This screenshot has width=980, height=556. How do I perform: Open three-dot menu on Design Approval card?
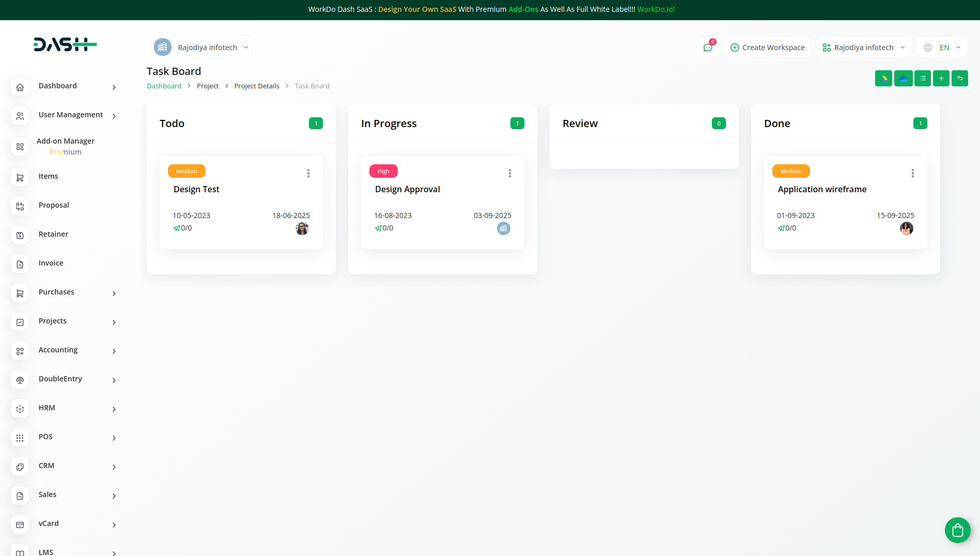click(510, 173)
